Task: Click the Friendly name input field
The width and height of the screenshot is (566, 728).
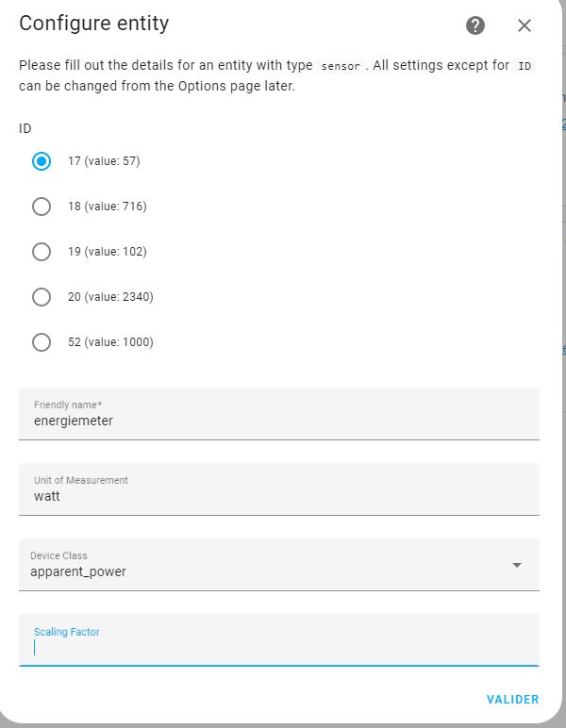Action: pyautogui.click(x=279, y=414)
